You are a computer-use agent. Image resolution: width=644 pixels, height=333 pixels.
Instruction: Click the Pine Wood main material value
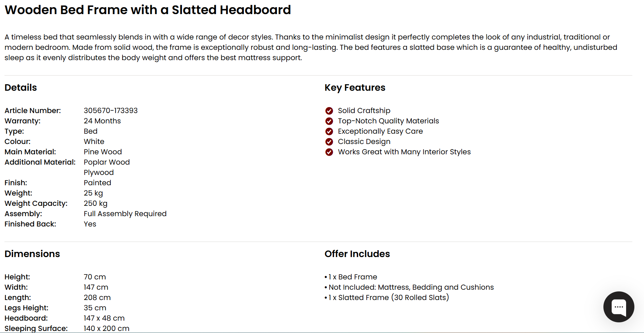pyautogui.click(x=103, y=152)
